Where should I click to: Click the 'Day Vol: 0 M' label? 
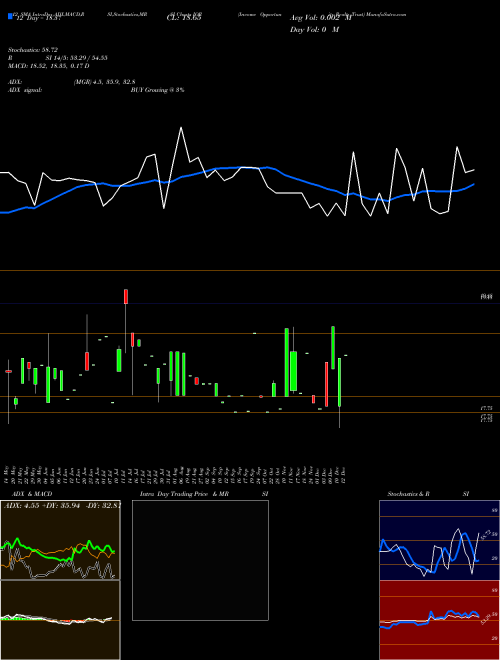click(x=314, y=30)
